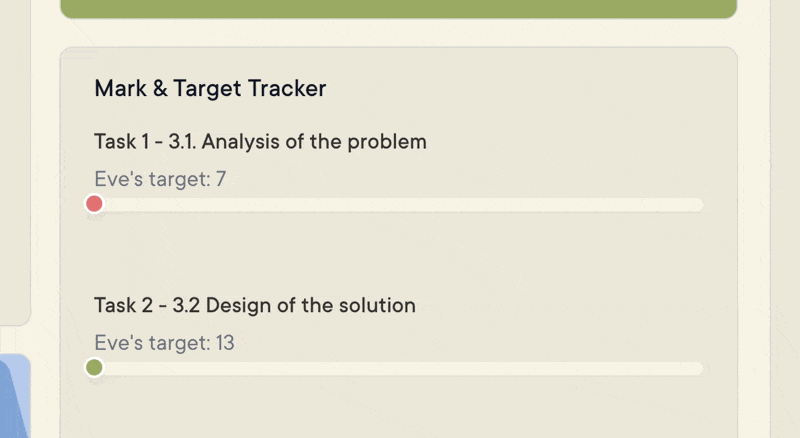800x438 pixels.
Task: Click the midpoint of the Task 2 track
Action: (x=398, y=369)
